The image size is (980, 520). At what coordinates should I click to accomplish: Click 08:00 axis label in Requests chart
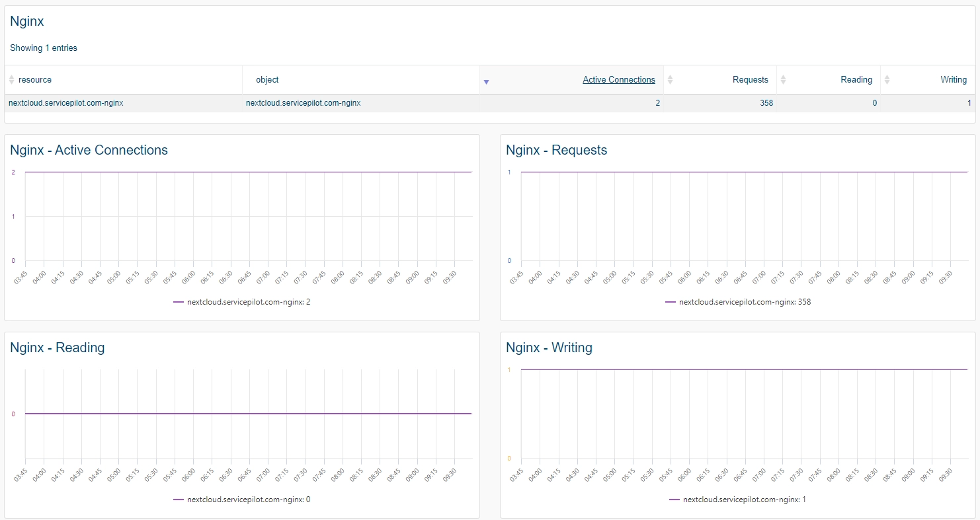coord(833,276)
